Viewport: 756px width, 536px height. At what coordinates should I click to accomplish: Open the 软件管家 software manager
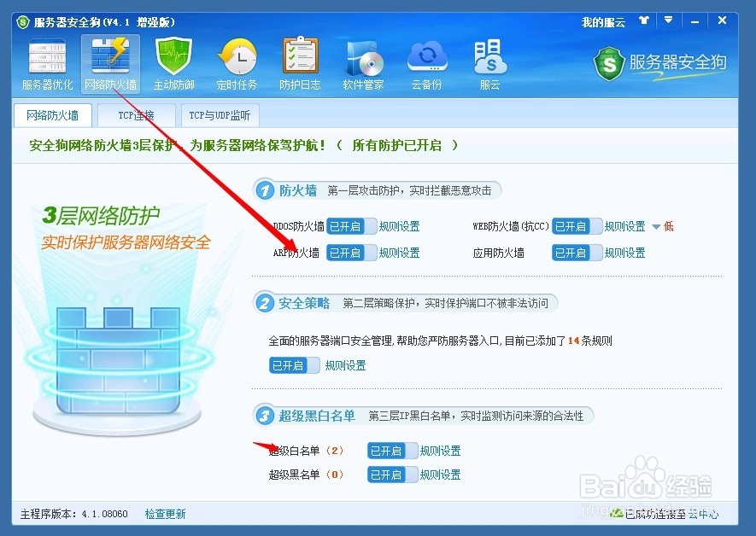click(x=363, y=65)
